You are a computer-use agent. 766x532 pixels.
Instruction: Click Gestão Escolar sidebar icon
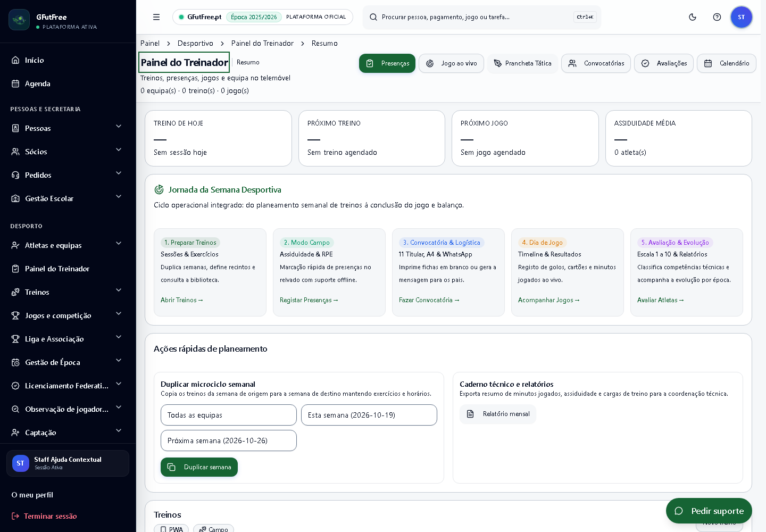tap(15, 198)
